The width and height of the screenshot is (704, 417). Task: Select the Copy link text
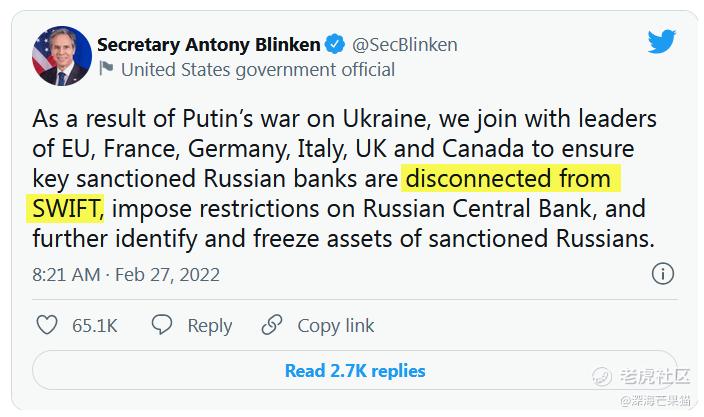coord(336,325)
